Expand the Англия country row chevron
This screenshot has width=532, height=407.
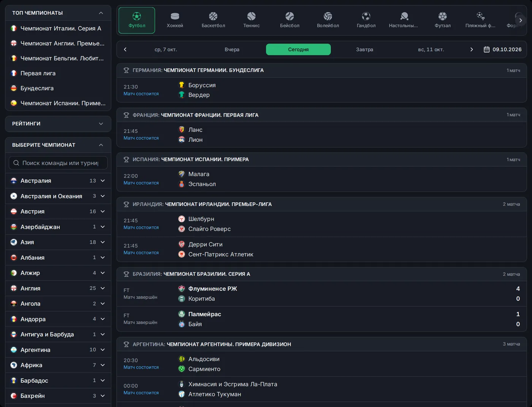tap(103, 288)
